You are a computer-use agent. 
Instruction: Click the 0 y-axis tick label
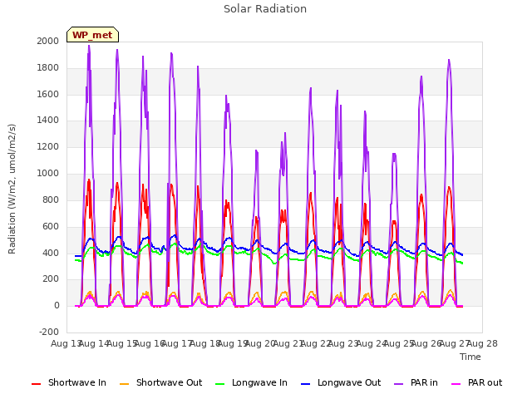[x=57, y=305]
